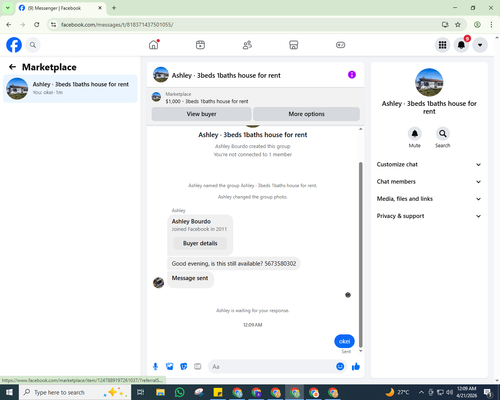This screenshot has height=400, width=500.
Task: Reload the page with the refresh button
Action: [x=37, y=24]
